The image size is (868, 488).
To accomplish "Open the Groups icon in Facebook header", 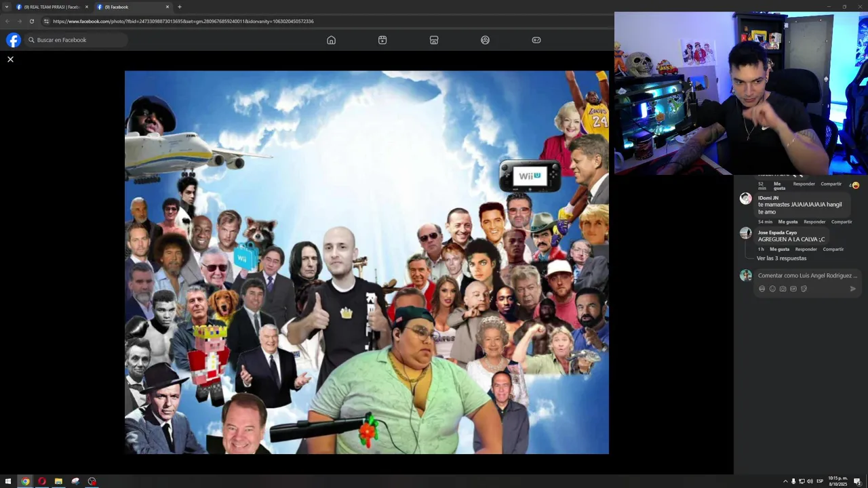I will coord(485,40).
